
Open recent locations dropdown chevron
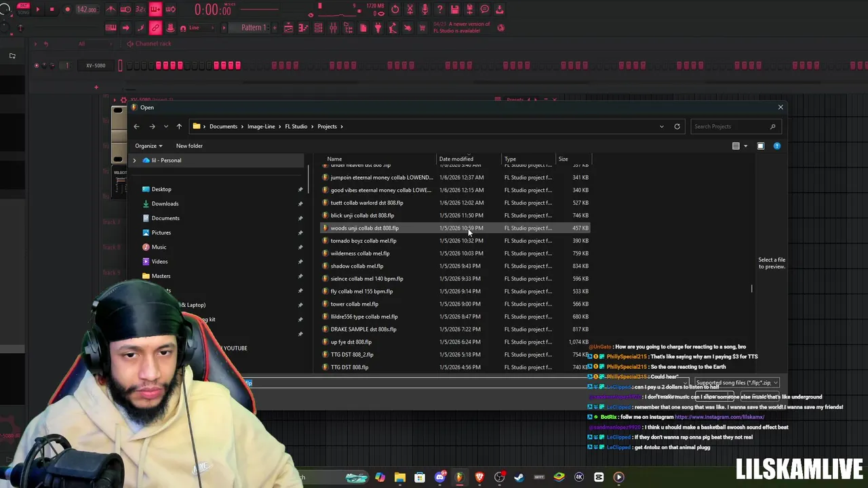(x=165, y=127)
